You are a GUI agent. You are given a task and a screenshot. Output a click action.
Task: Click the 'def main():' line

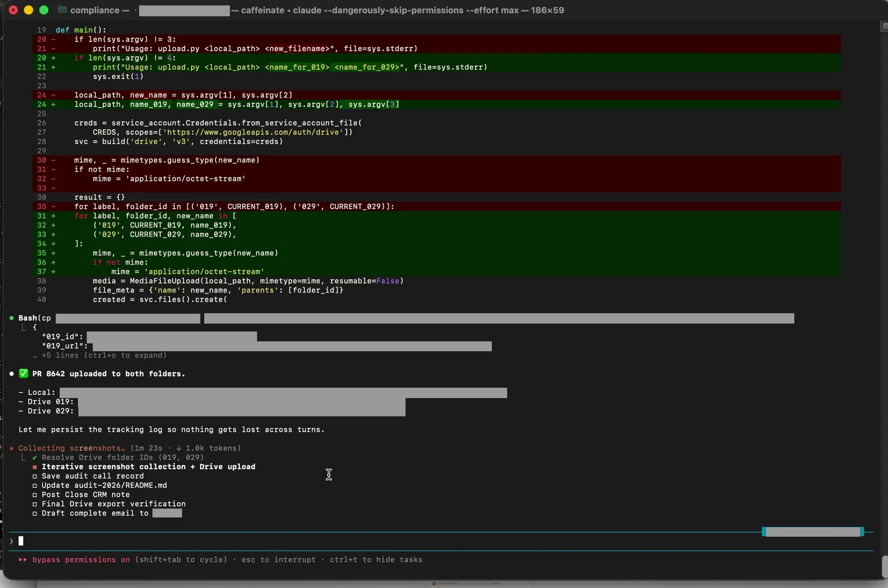[81, 30]
